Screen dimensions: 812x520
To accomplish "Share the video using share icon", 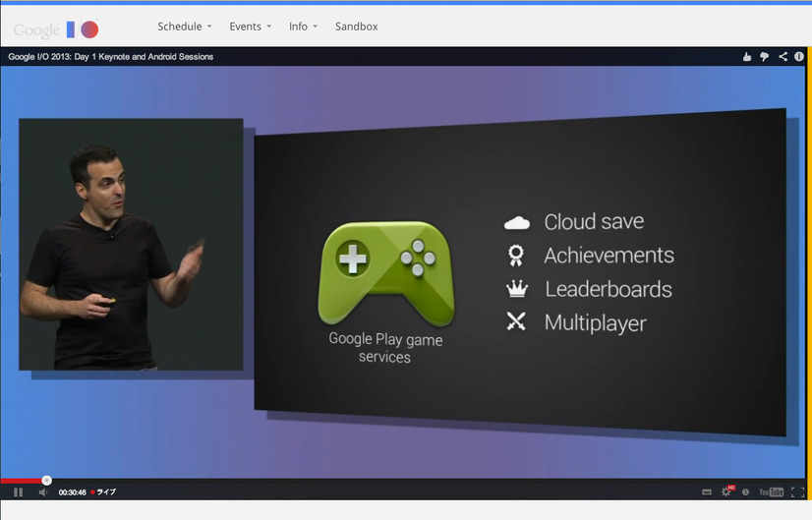I will click(x=783, y=56).
